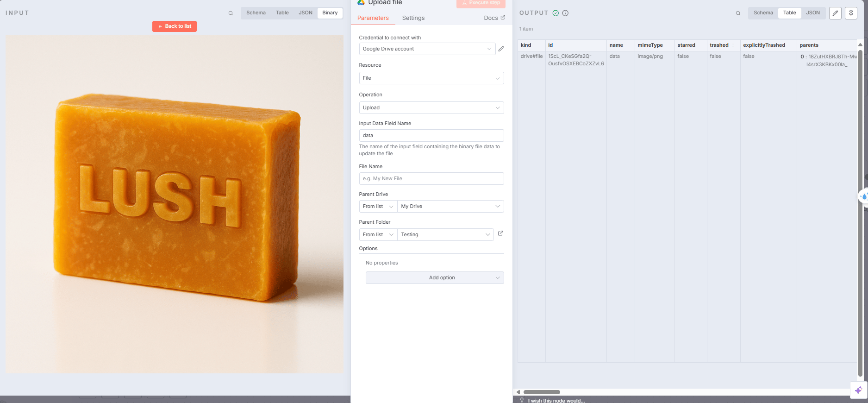Click the green success check icon by OUTPUT

point(556,13)
